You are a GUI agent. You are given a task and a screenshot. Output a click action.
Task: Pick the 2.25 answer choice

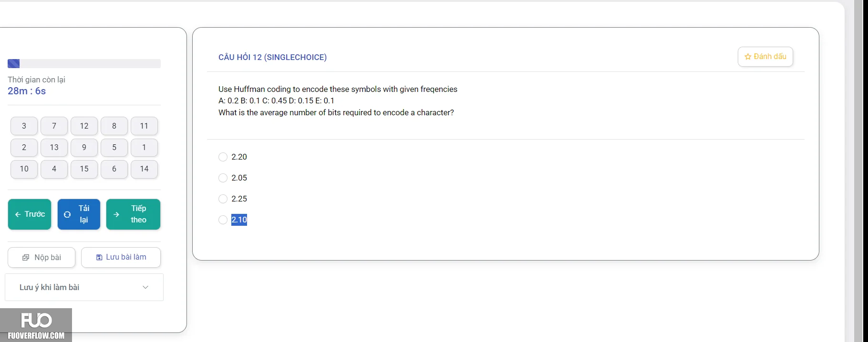[223, 199]
